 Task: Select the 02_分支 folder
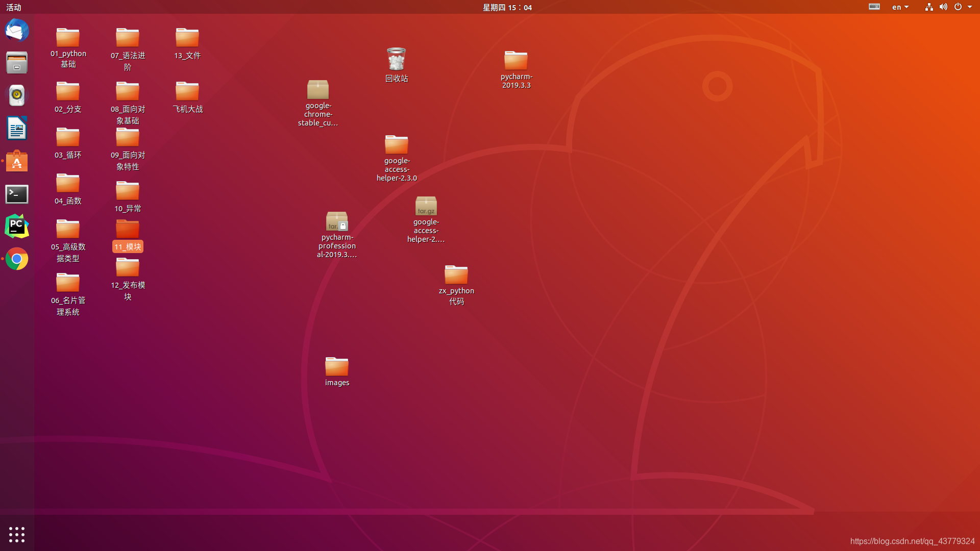68,97
